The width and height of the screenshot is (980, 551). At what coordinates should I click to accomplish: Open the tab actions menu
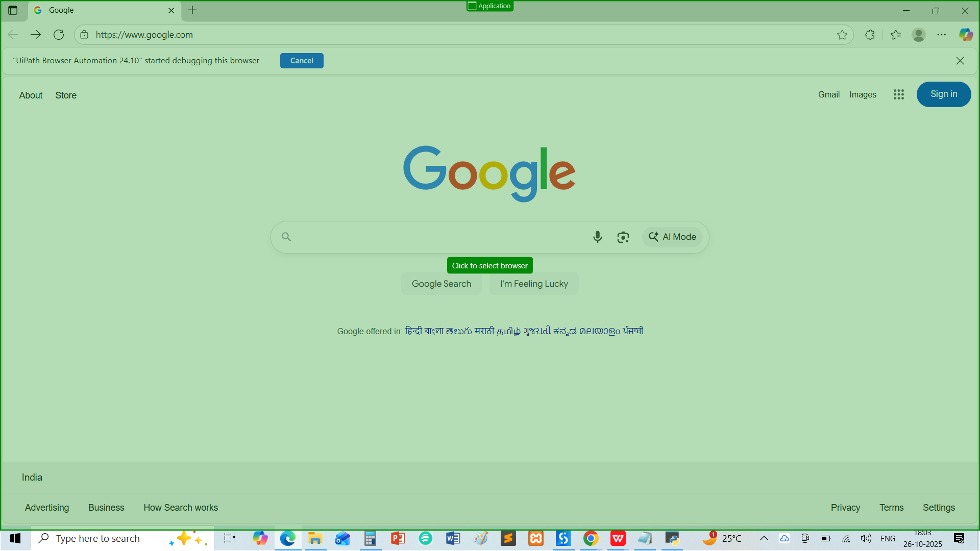coord(13,10)
